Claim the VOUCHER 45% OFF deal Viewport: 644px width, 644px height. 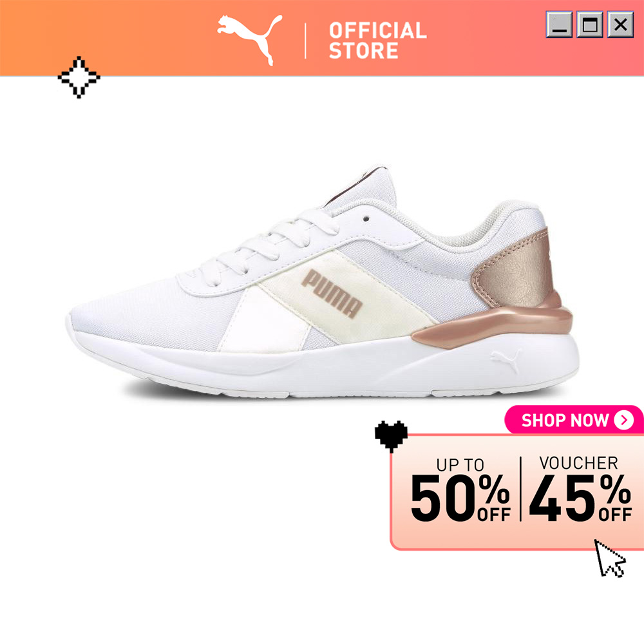(x=580, y=489)
